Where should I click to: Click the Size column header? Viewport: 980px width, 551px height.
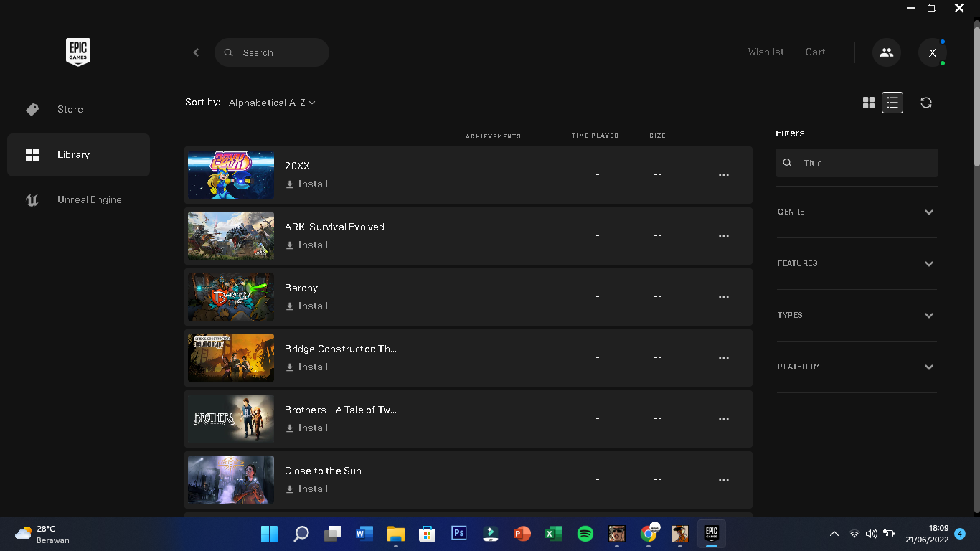[658, 136]
